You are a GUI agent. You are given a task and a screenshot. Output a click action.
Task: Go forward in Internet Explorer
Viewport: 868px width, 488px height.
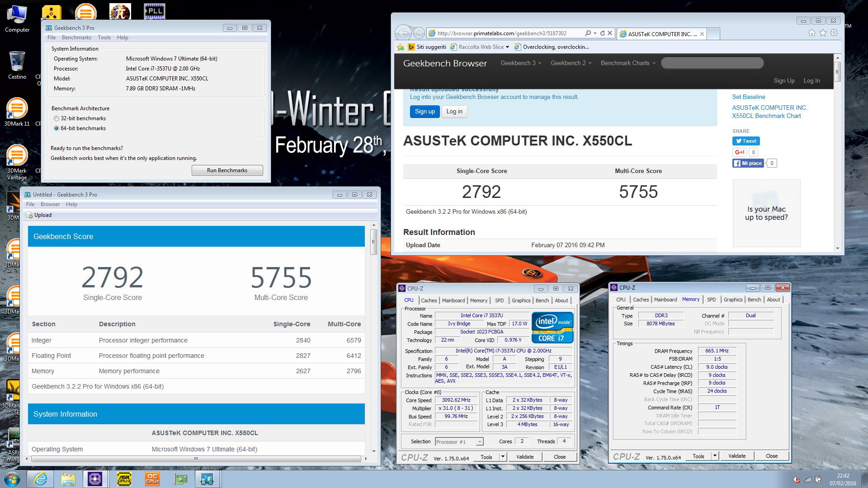tap(419, 33)
